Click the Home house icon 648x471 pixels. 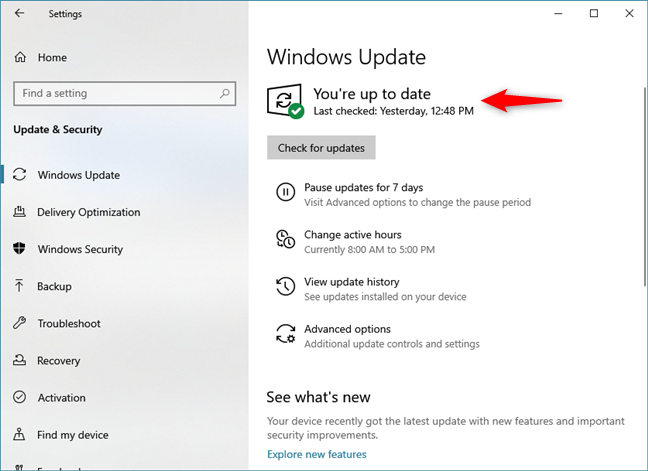click(x=20, y=57)
